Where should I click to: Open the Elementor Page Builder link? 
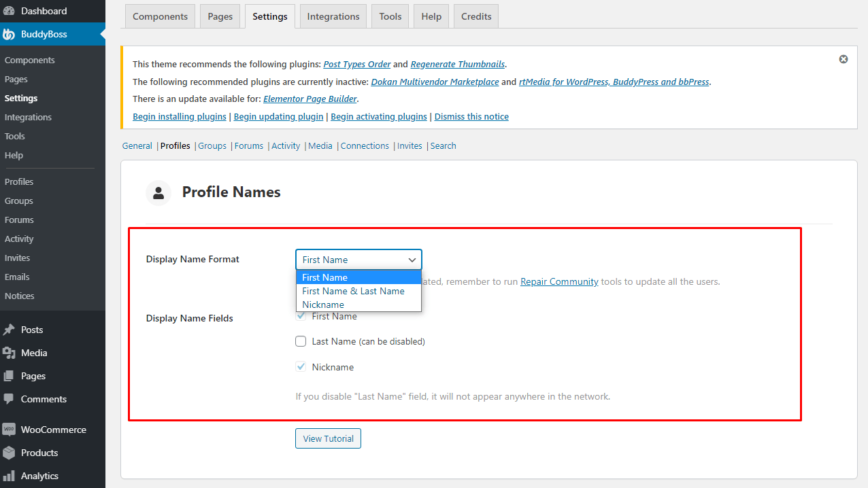(x=310, y=99)
